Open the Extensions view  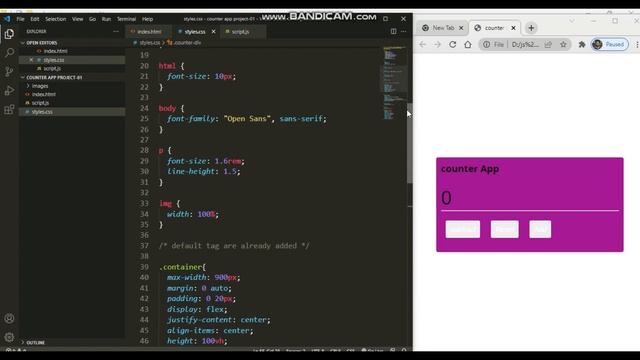(x=9, y=109)
